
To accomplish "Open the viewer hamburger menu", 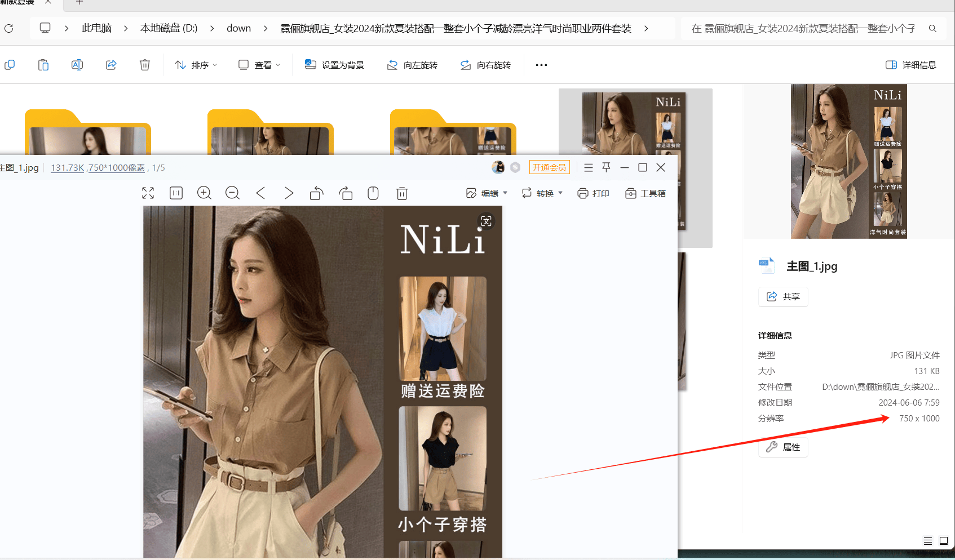I will (x=589, y=167).
